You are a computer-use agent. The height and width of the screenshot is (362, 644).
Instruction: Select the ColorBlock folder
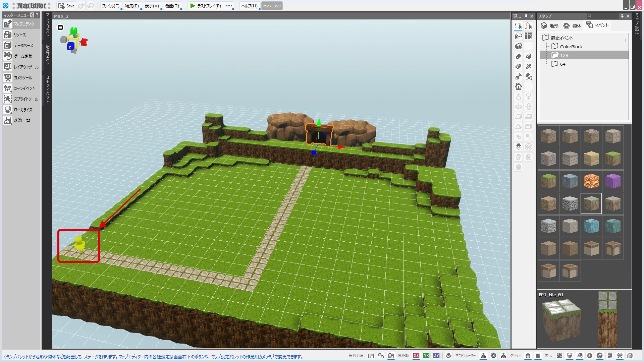[567, 47]
